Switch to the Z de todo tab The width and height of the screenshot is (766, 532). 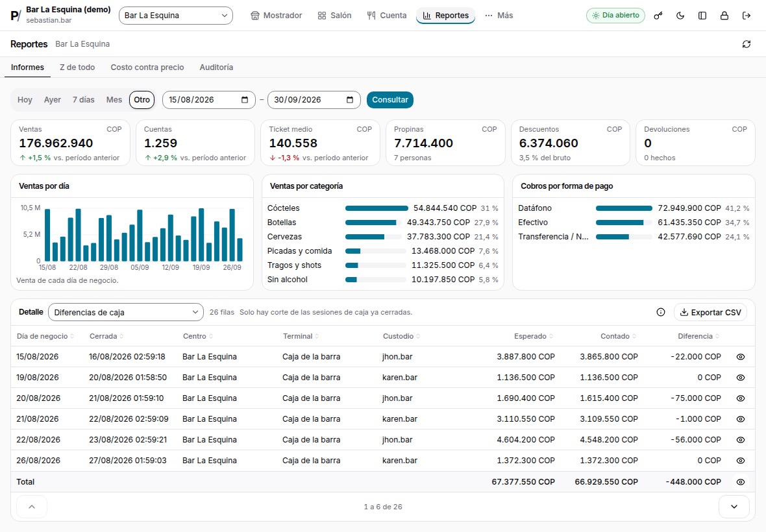click(77, 67)
